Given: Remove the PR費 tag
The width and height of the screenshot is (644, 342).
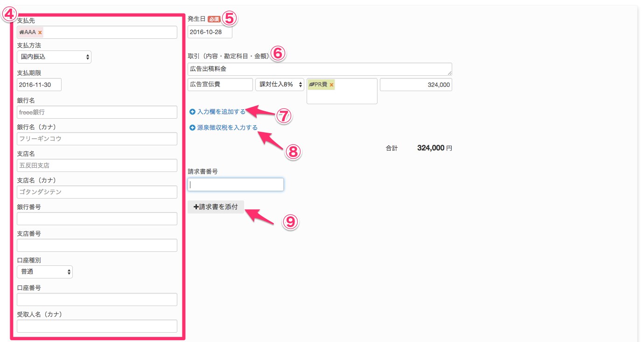Looking at the screenshot, I should tap(331, 85).
